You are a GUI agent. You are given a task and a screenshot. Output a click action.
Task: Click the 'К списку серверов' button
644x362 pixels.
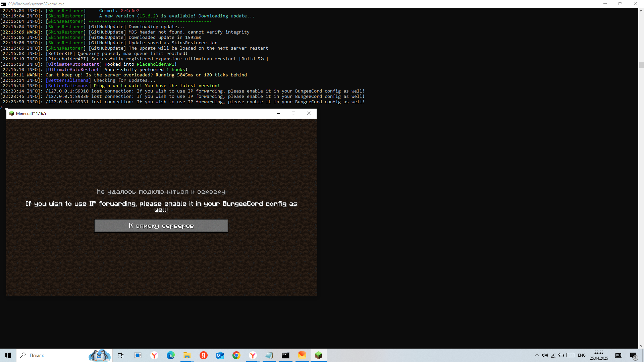click(161, 226)
